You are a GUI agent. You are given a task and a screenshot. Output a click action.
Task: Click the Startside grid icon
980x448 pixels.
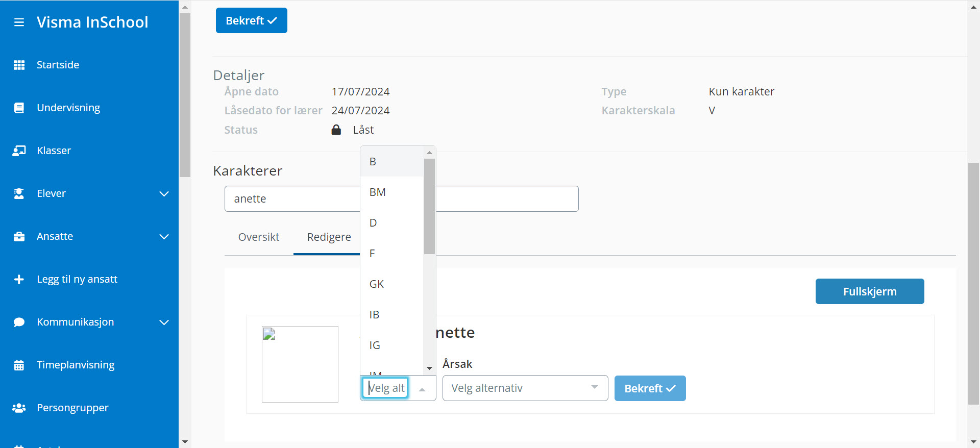tap(19, 65)
